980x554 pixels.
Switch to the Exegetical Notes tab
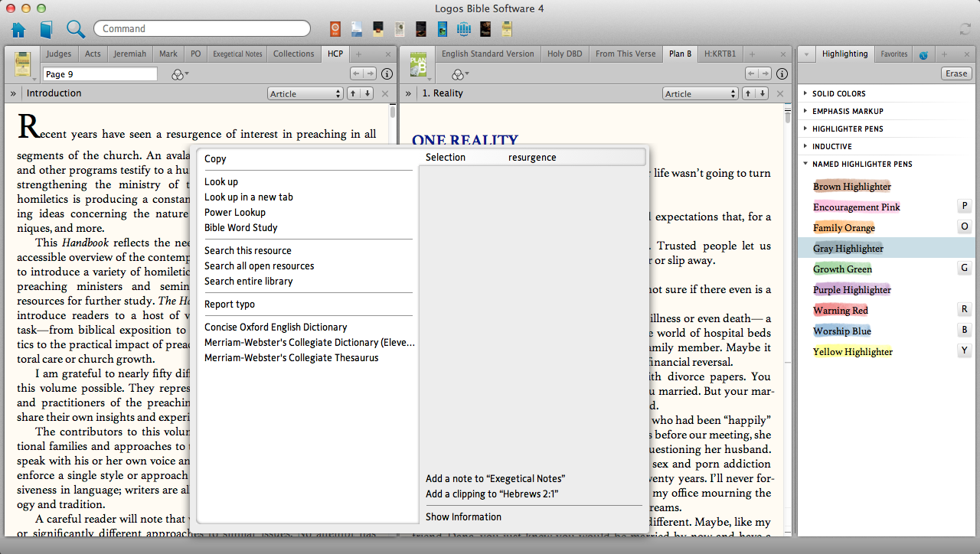point(237,54)
